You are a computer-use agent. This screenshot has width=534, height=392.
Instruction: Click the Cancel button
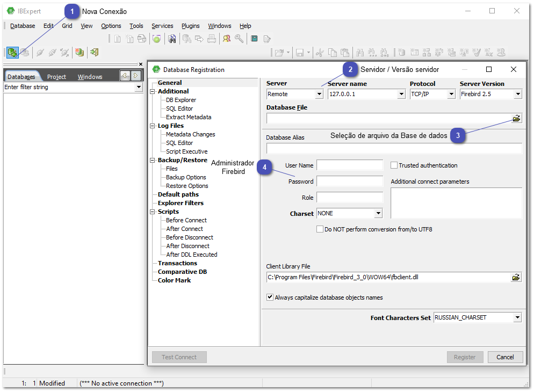505,357
